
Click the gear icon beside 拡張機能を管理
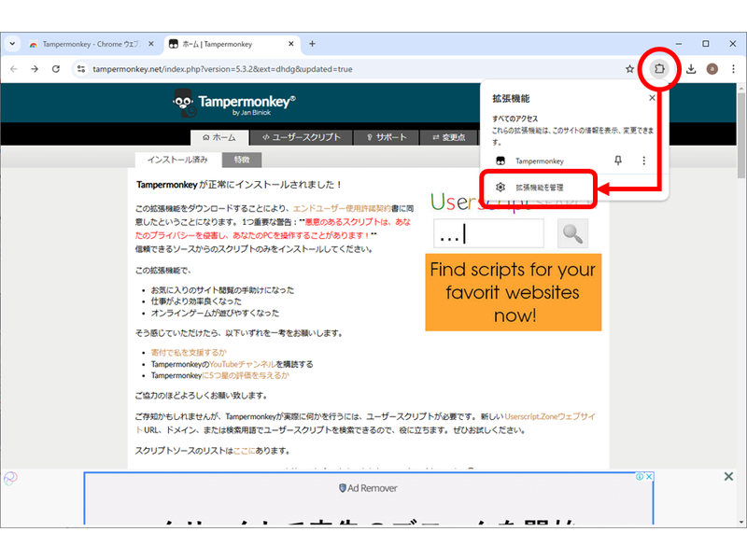click(x=500, y=188)
